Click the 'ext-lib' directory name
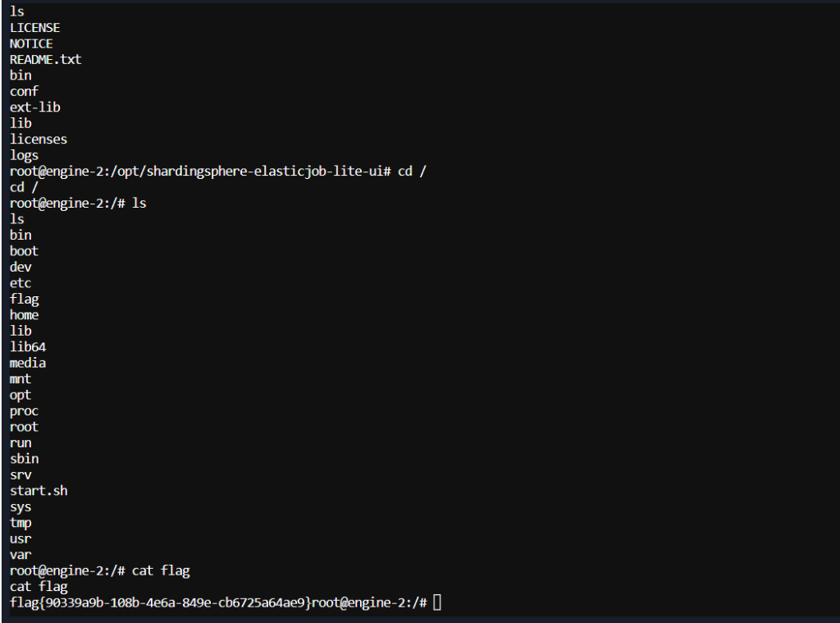Screen dimensions: 840x623 (x=34, y=108)
